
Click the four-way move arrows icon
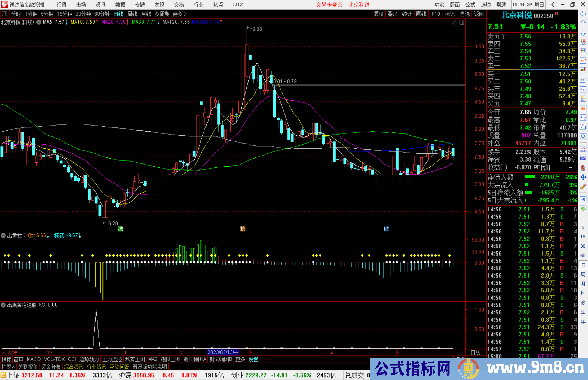(583, 177)
